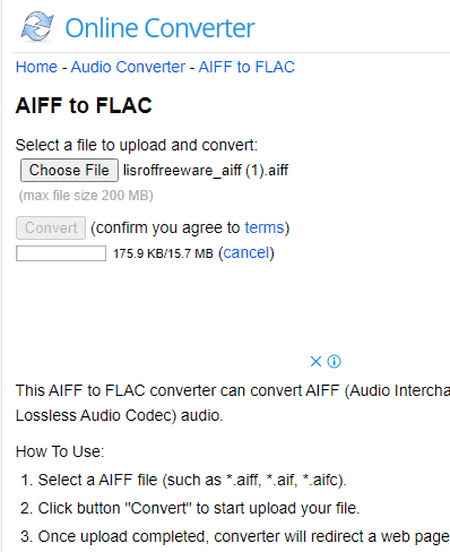Viewport: 450px width, 552px height.
Task: Click step 1 about selecting an AIFF file
Action: click(183, 480)
